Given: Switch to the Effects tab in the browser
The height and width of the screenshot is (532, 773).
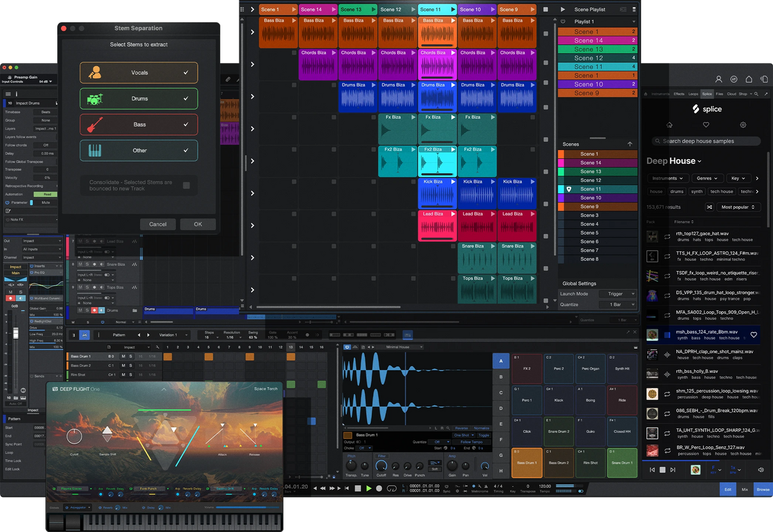Looking at the screenshot, I should click(x=679, y=94).
